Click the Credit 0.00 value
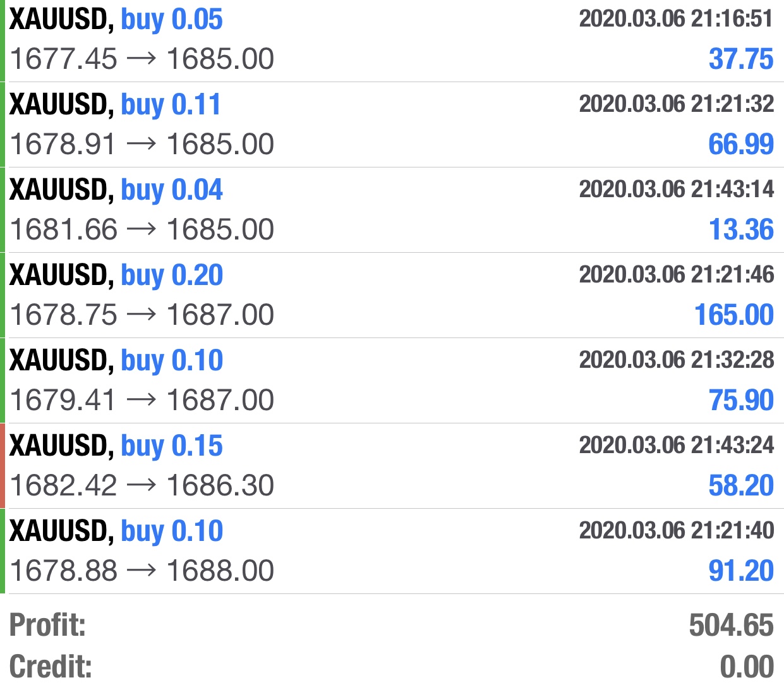 (747, 667)
